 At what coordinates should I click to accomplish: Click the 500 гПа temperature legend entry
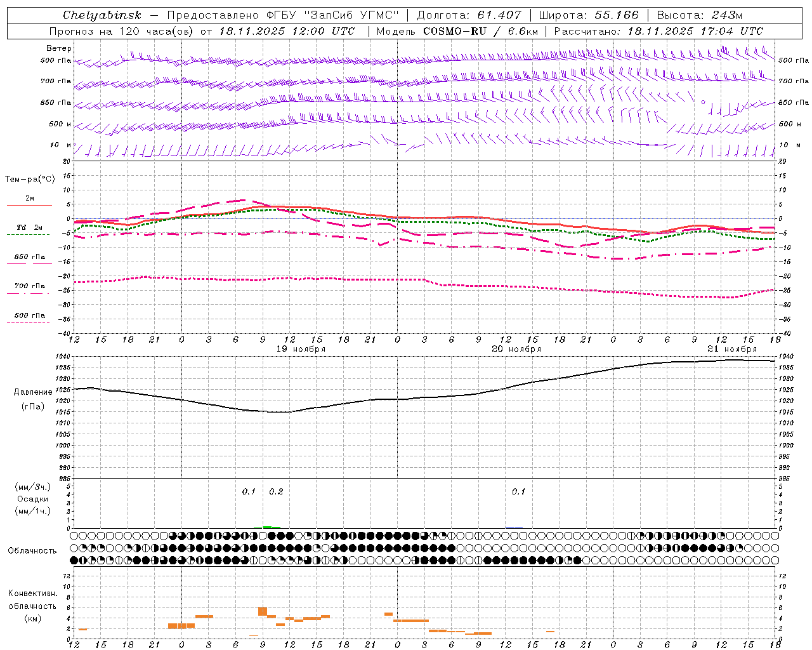[30, 315]
